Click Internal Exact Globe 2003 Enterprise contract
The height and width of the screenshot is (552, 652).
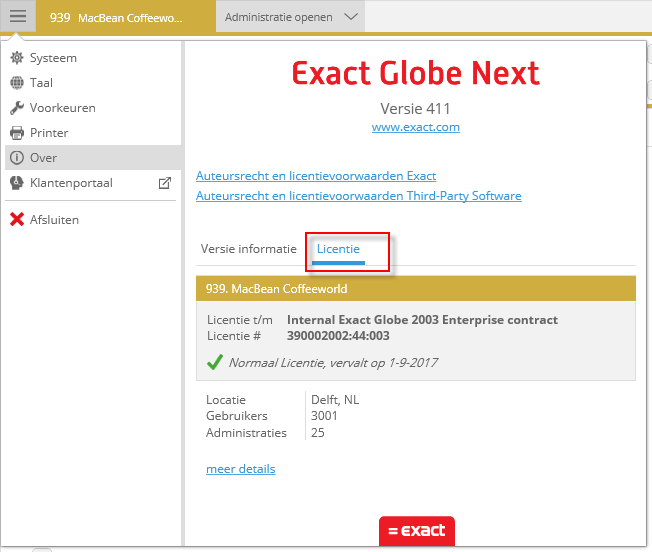(422, 320)
